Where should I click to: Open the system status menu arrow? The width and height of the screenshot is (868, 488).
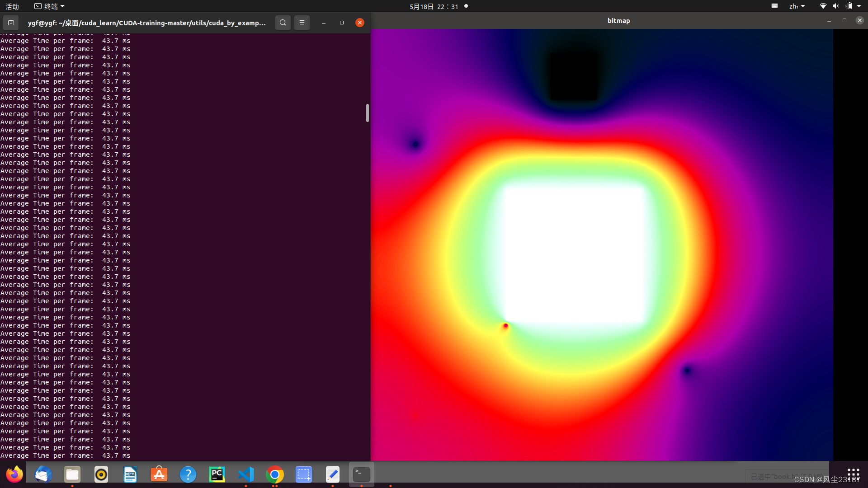pyautogui.click(x=859, y=6)
